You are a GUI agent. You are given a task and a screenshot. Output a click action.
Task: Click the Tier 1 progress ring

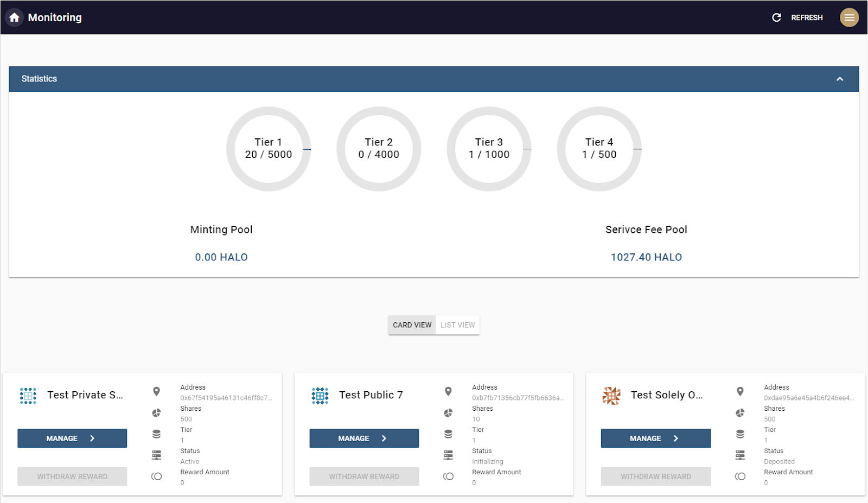269,149
